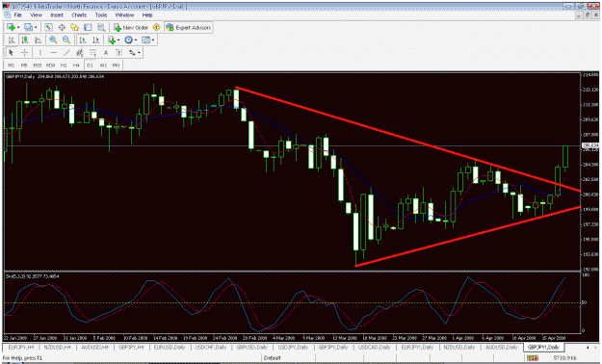Open the Help menu
The height and width of the screenshot is (364, 602).
click(147, 15)
